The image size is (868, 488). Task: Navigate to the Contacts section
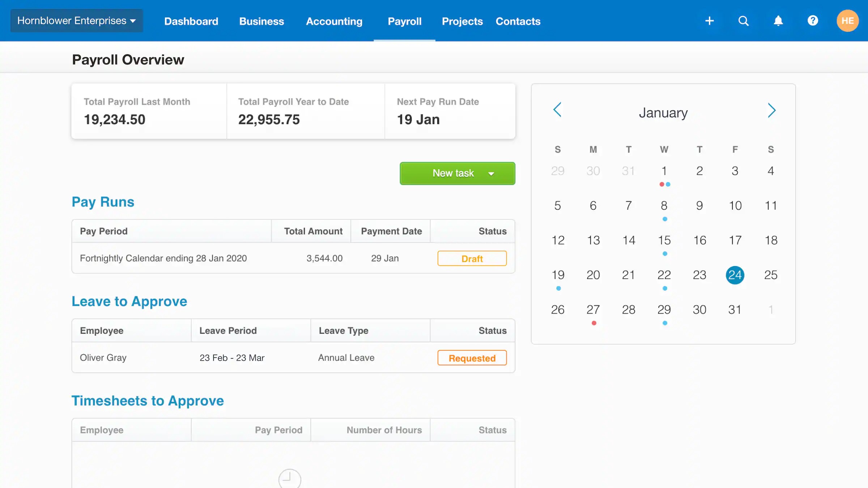518,21
